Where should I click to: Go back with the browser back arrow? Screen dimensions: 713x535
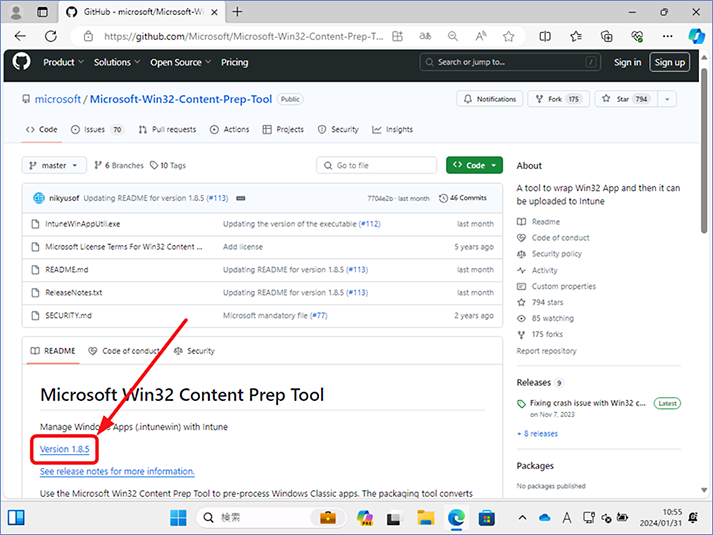[x=20, y=36]
